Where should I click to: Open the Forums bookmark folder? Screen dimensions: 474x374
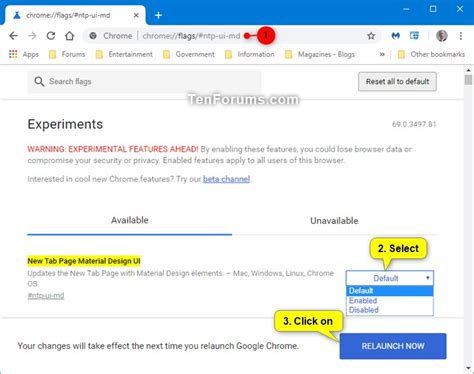67,54
